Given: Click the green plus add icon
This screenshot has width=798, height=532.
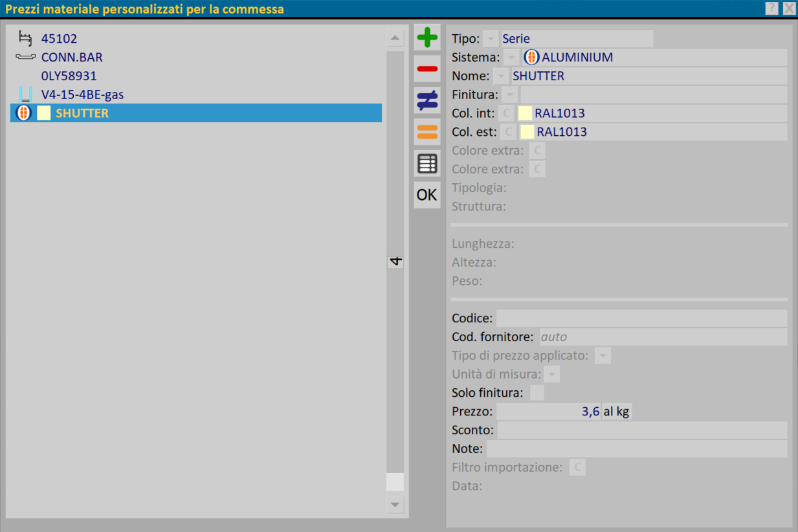Looking at the screenshot, I should pyautogui.click(x=427, y=38).
